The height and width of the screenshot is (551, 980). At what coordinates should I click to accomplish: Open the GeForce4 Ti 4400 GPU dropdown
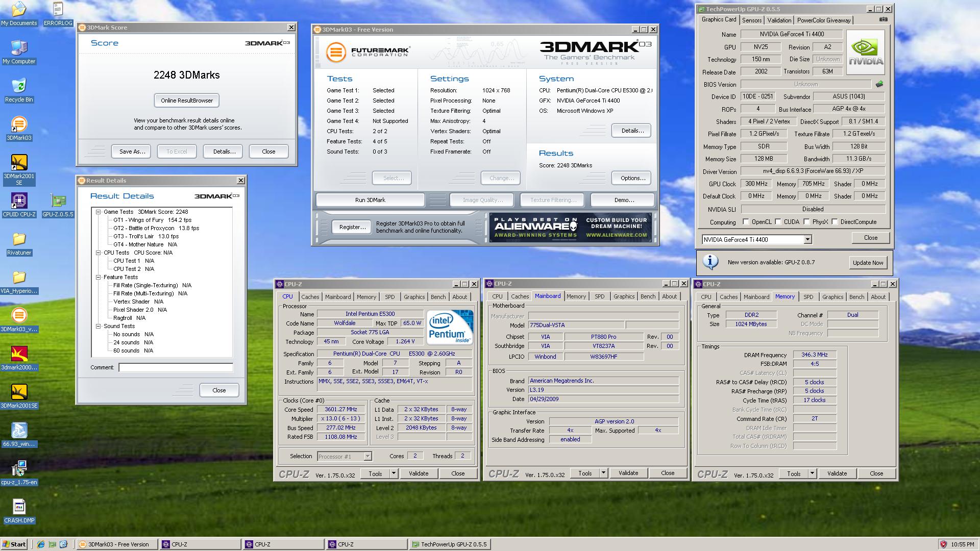pos(807,239)
